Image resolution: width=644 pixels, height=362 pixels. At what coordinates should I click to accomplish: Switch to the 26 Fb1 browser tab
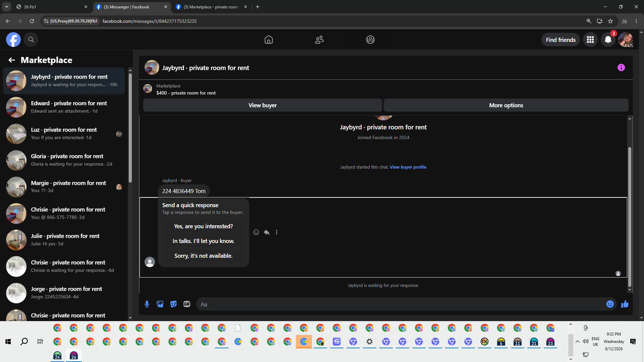click(52, 7)
